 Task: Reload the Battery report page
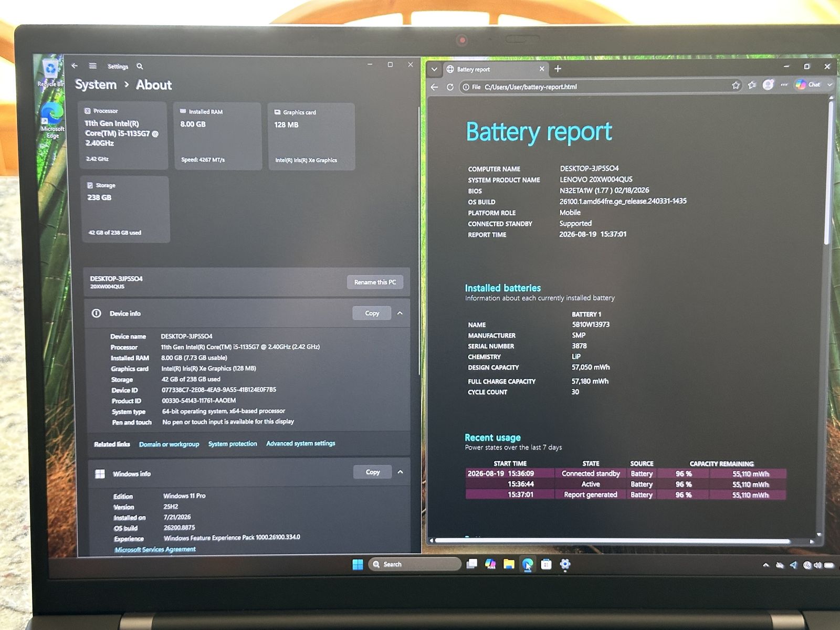[450, 87]
